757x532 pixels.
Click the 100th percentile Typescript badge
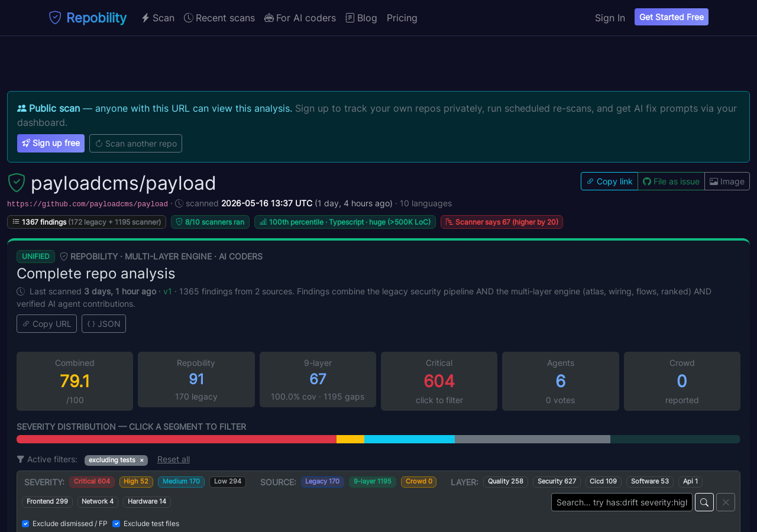pos(345,222)
